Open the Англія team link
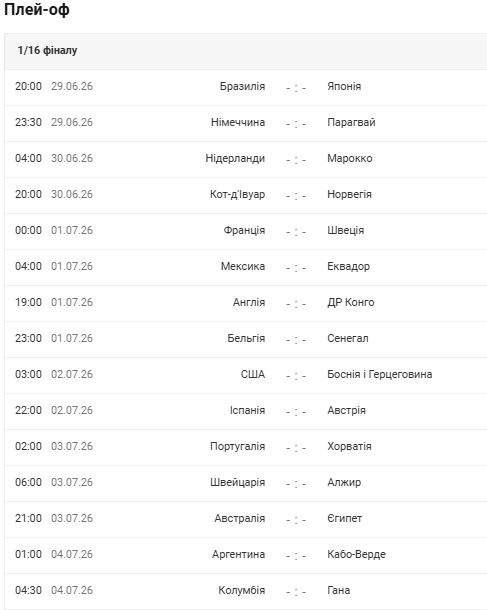The width and height of the screenshot is (487, 610). [249, 302]
